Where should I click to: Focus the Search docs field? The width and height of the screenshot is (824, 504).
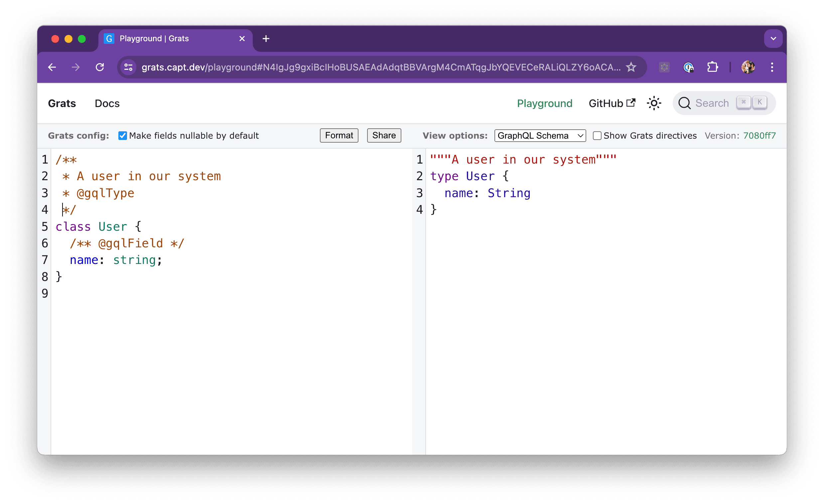(712, 103)
